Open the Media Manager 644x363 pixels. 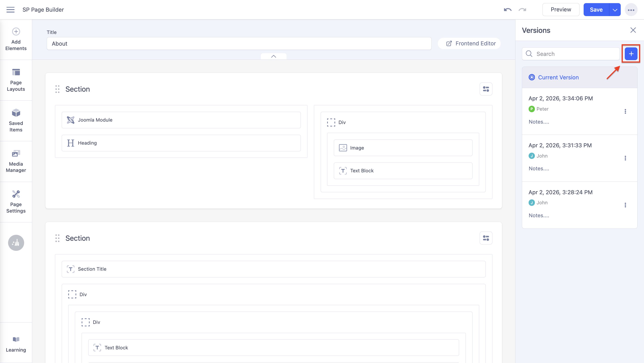point(16,161)
